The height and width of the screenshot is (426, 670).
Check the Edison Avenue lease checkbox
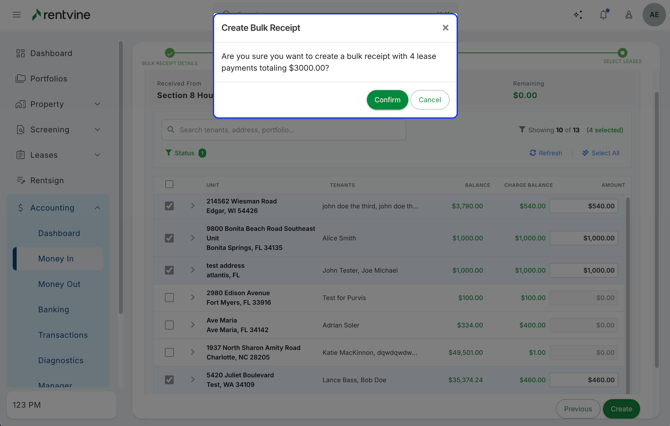(169, 297)
